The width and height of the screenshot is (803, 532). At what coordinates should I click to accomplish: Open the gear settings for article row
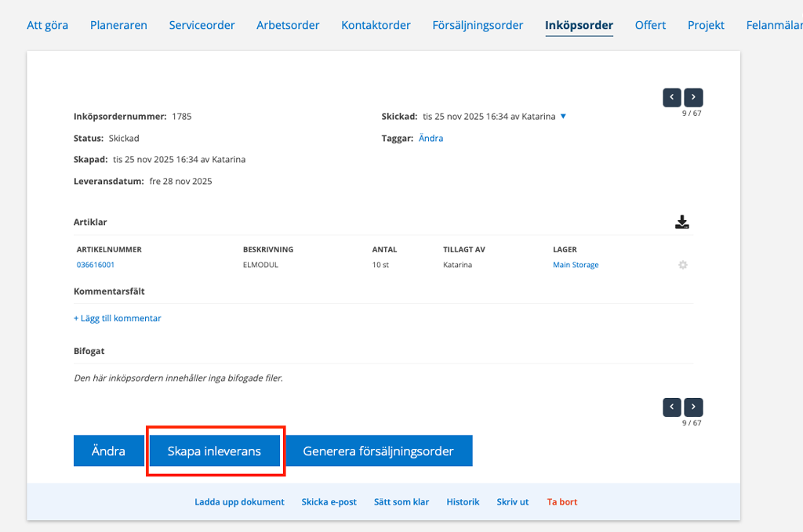pos(682,266)
